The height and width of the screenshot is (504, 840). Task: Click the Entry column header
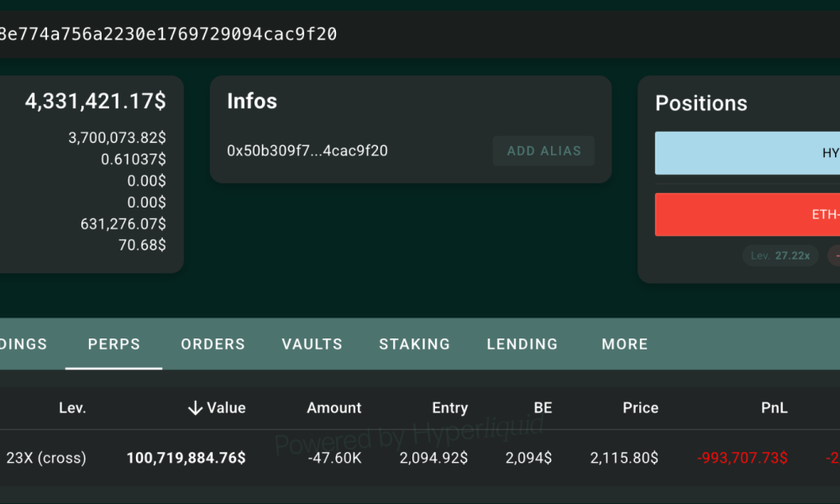click(x=450, y=408)
